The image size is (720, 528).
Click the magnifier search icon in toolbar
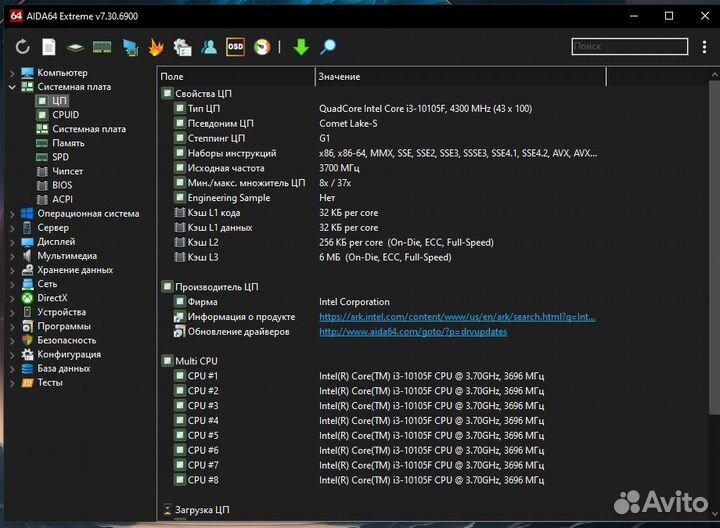(327, 47)
